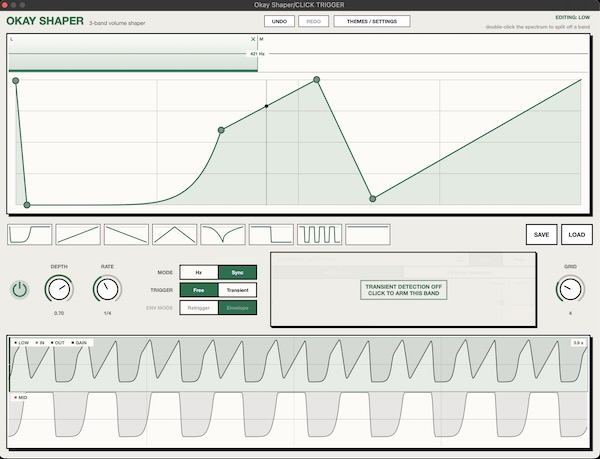Click the grid value 4
The width and height of the screenshot is (600, 459).
tap(570, 313)
